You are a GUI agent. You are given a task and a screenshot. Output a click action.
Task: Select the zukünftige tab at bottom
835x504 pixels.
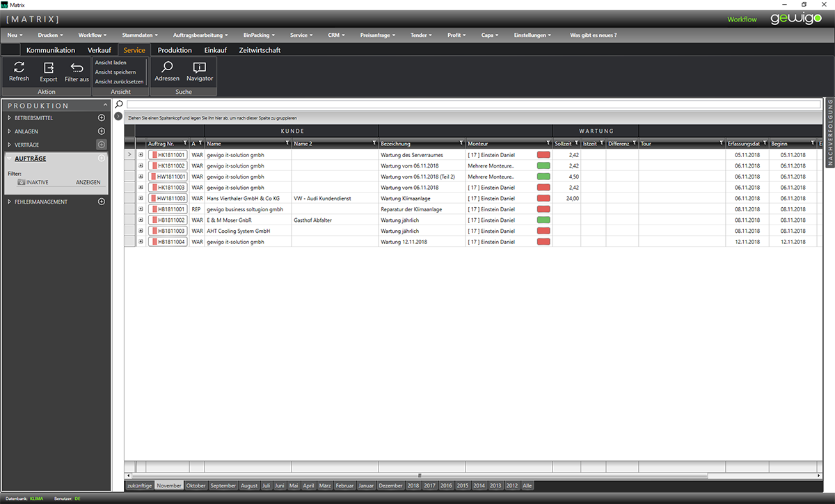pos(139,486)
